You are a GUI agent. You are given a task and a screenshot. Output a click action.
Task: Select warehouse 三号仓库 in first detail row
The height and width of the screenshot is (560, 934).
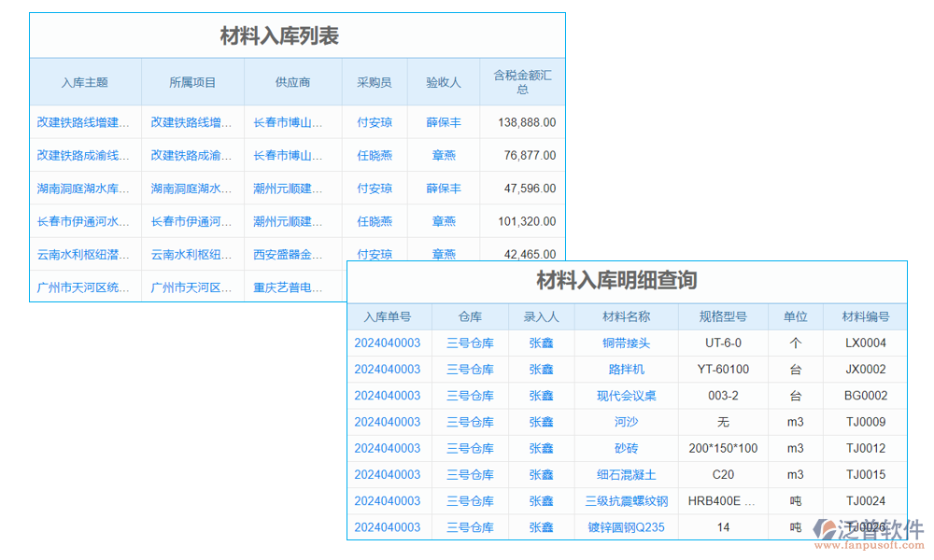pyautogui.click(x=469, y=343)
